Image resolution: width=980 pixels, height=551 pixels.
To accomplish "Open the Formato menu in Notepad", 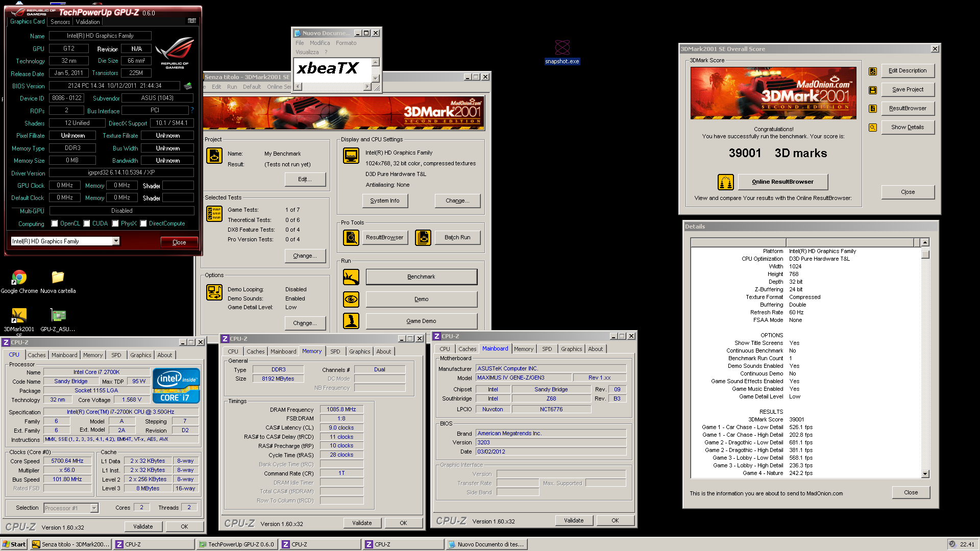I will tap(346, 43).
